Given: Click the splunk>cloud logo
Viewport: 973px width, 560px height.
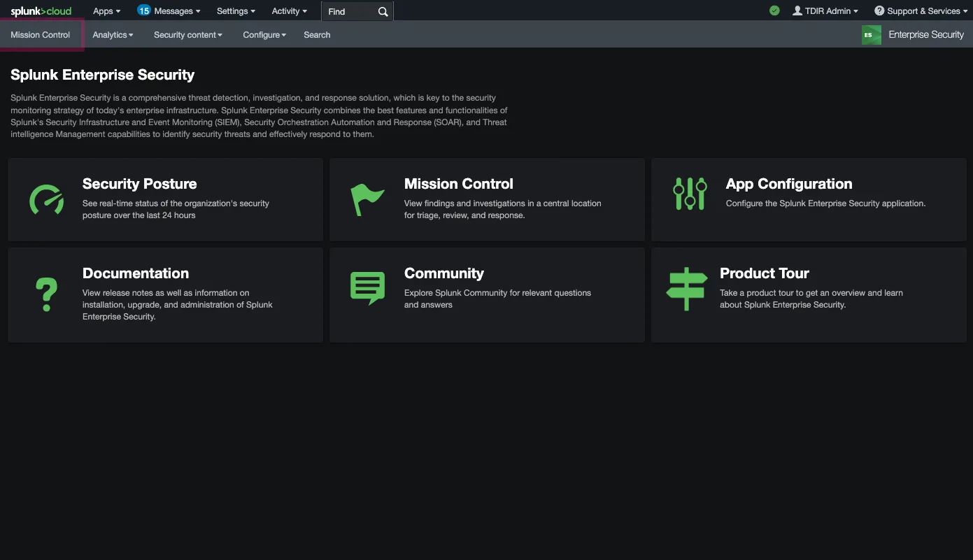Looking at the screenshot, I should tap(40, 10).
